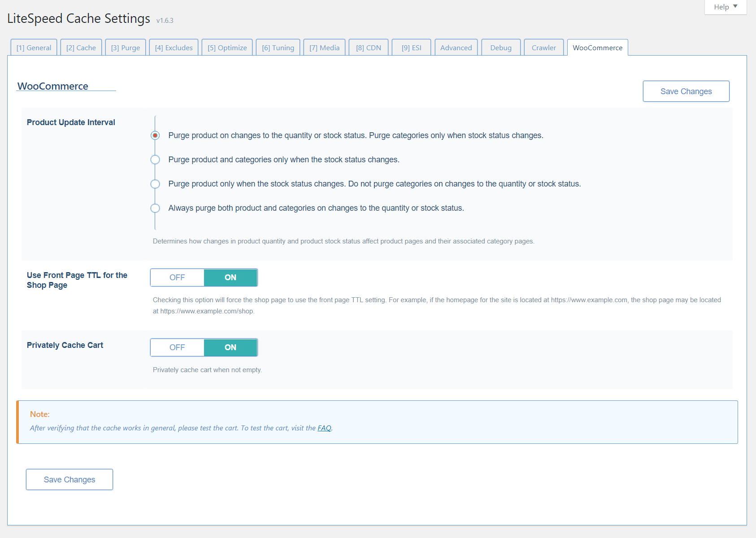Open the FAQ link in the note
Image resolution: width=756 pixels, height=538 pixels.
pos(324,428)
